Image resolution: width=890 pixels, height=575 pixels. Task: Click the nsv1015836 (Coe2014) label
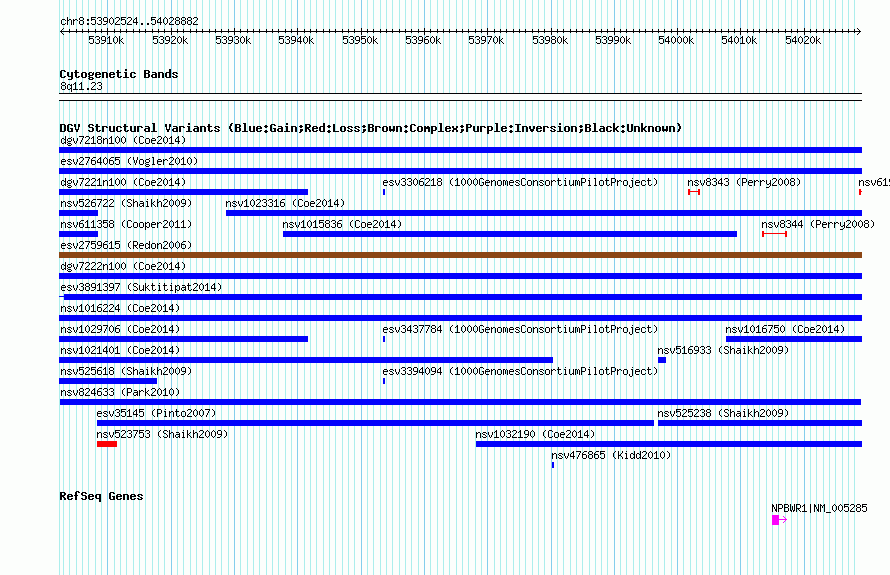click(x=342, y=224)
